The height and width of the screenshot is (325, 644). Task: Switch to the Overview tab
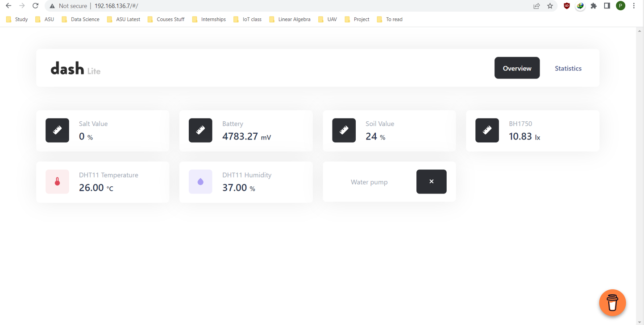517,68
